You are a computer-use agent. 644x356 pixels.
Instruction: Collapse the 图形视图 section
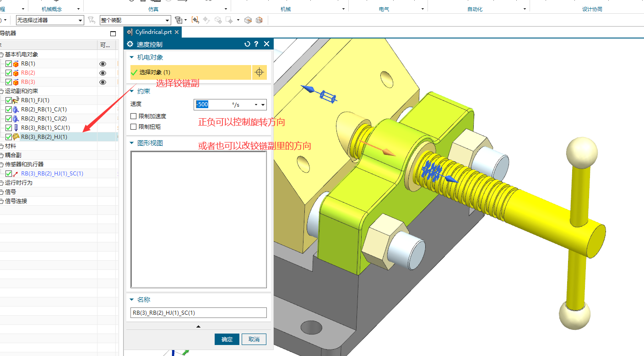(x=132, y=143)
